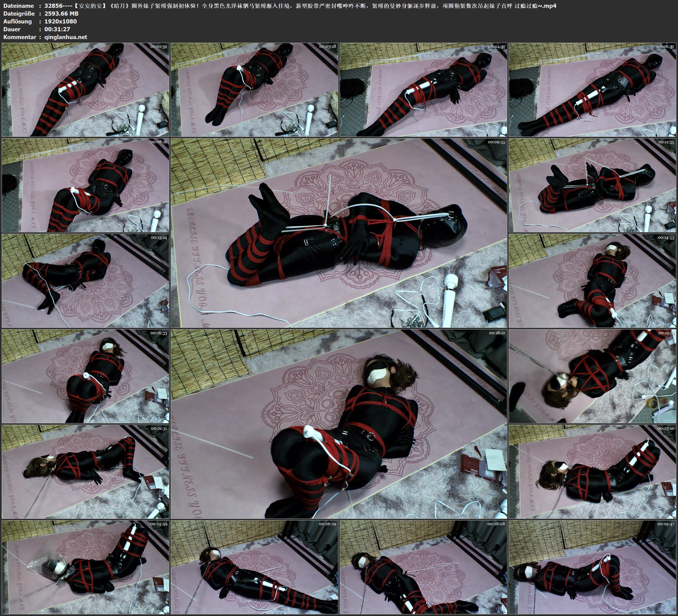This screenshot has width=678, height=616.
Task: Open the thumbnail timestamped 00:29:47
Action: tap(592, 567)
